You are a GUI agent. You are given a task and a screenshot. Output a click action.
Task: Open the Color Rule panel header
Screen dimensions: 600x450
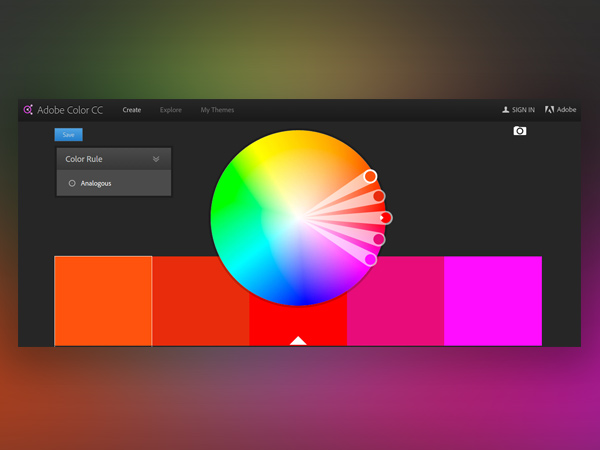pos(114,159)
